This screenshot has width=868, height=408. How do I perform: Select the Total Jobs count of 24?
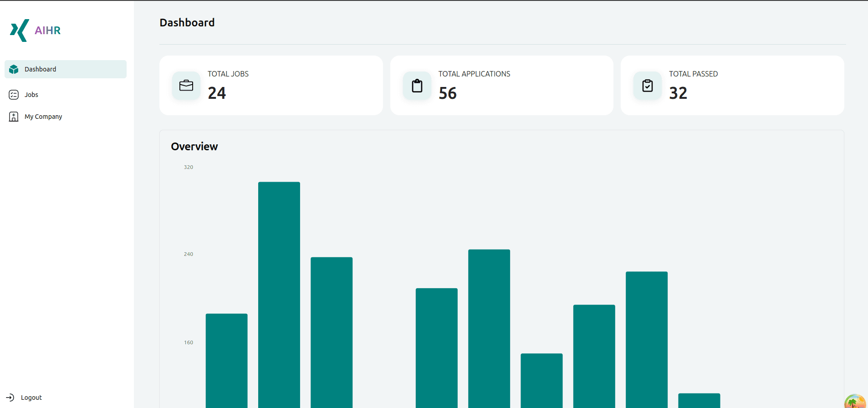coord(217,93)
